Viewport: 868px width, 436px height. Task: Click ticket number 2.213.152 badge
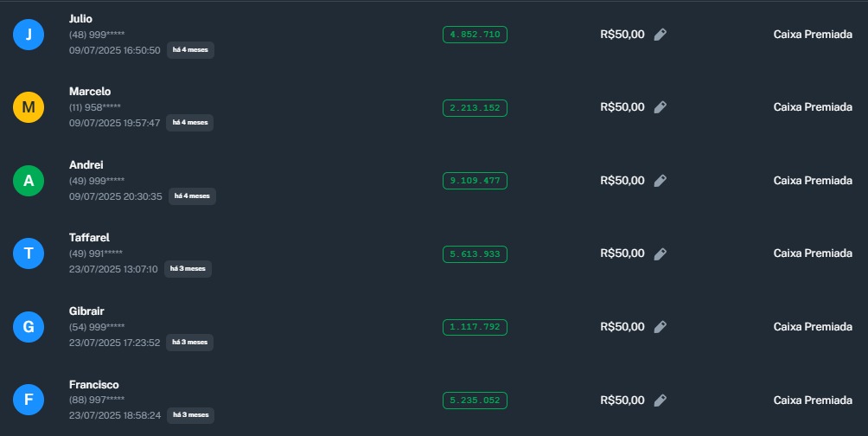coord(475,108)
